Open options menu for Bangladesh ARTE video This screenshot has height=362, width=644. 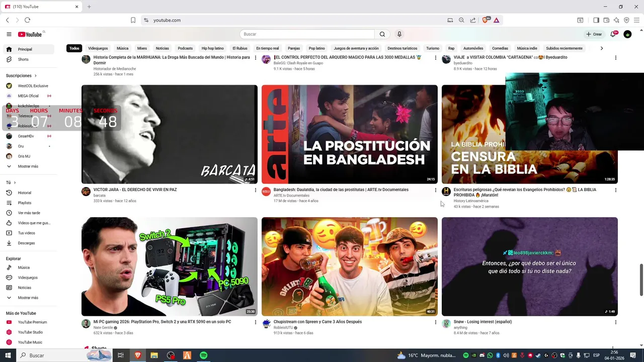435,190
